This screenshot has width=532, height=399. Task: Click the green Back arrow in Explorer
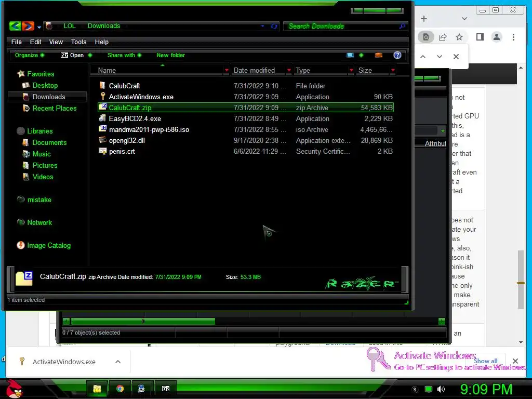pos(15,26)
